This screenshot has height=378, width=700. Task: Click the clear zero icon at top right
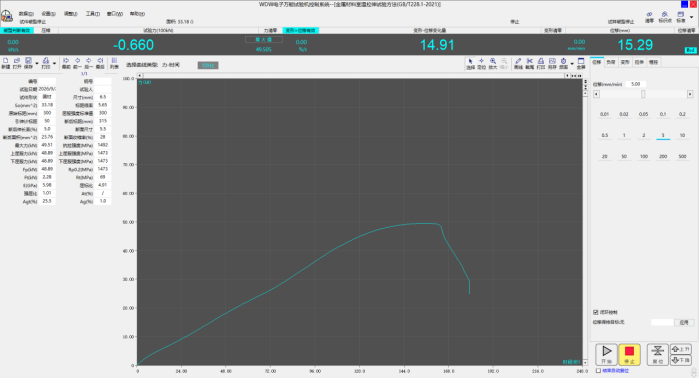650,17
